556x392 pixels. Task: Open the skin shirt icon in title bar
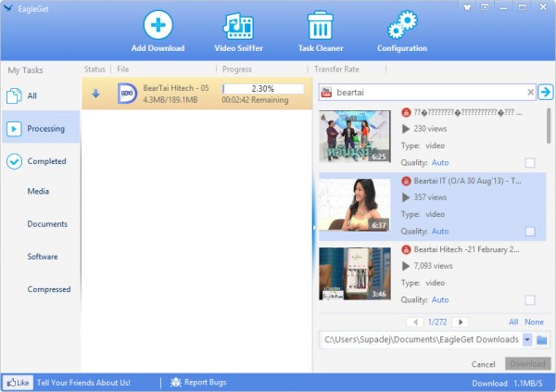point(467,7)
